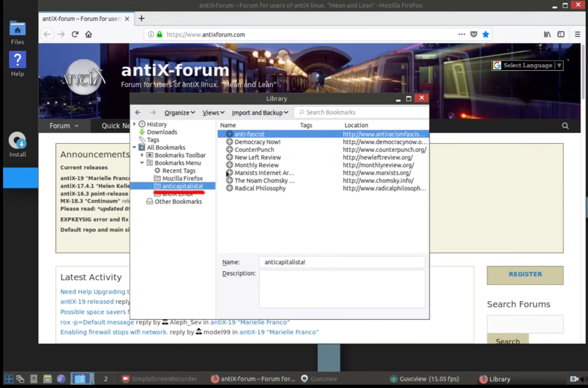Viewport: 588px width, 388px height.
Task: Click the Description text area
Action: click(x=342, y=289)
